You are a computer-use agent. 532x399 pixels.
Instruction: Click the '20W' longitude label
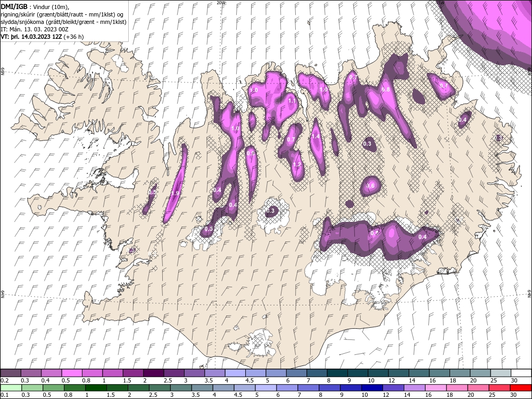coord(221,2)
